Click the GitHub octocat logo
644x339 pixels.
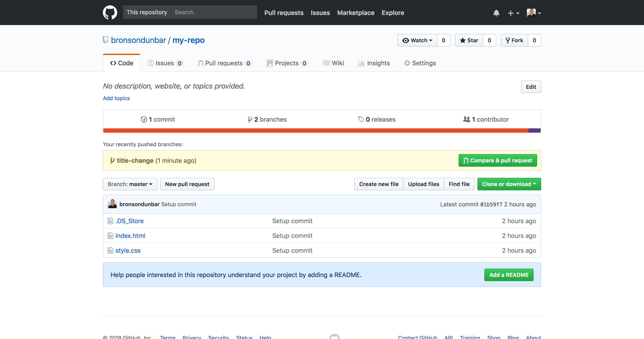point(110,13)
